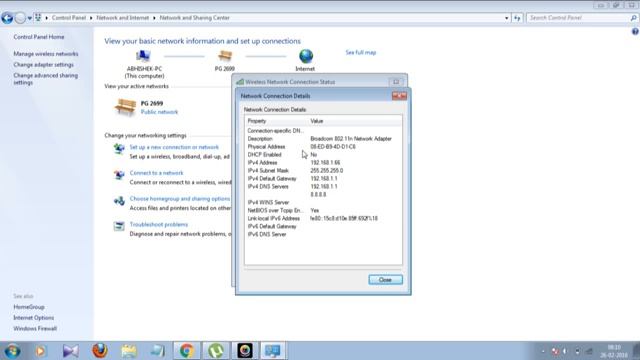640x360 pixels.
Task: Click the Forward navigation arrow
Action: click(20, 18)
